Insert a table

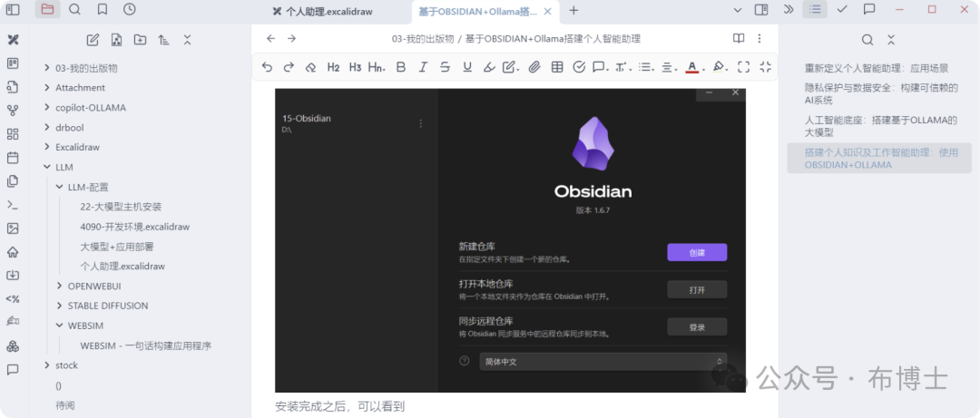click(556, 67)
